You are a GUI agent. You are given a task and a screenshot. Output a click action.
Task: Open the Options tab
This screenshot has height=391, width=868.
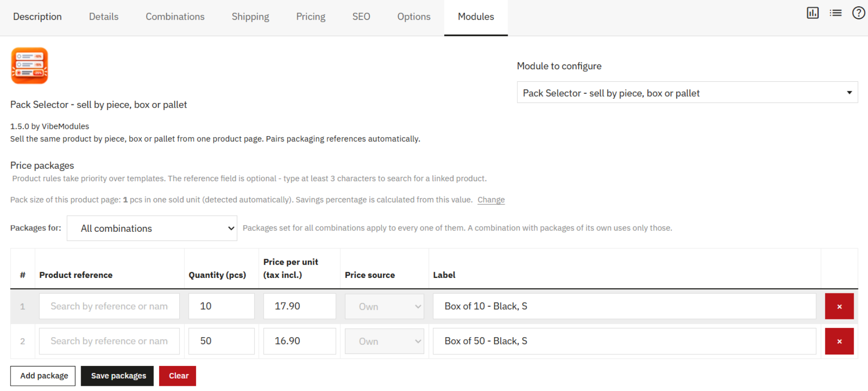point(414,17)
